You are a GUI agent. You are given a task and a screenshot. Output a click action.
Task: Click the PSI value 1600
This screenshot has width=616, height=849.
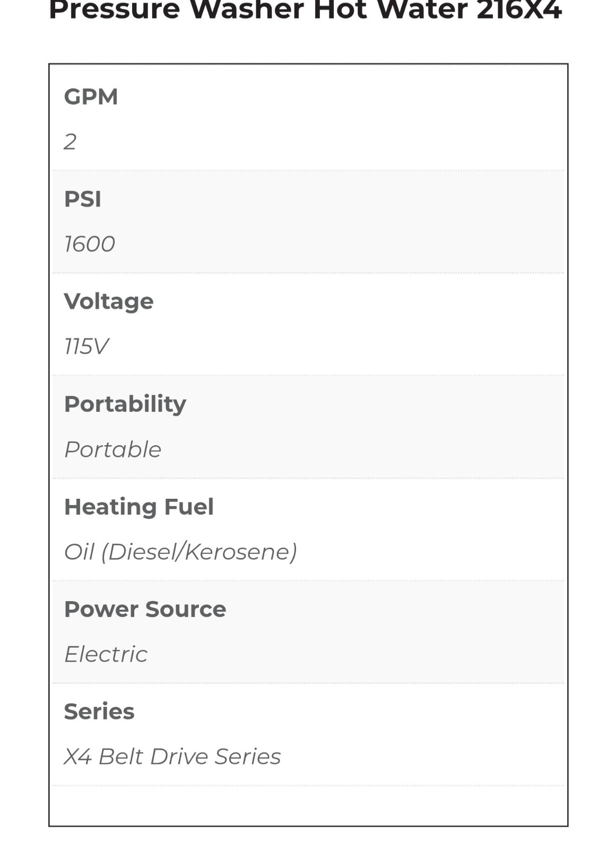pyautogui.click(x=89, y=244)
